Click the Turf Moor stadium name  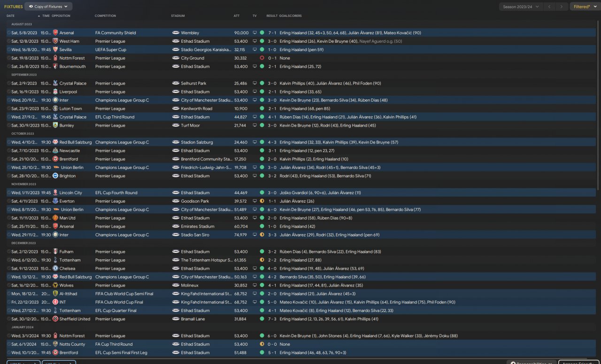pos(191,126)
